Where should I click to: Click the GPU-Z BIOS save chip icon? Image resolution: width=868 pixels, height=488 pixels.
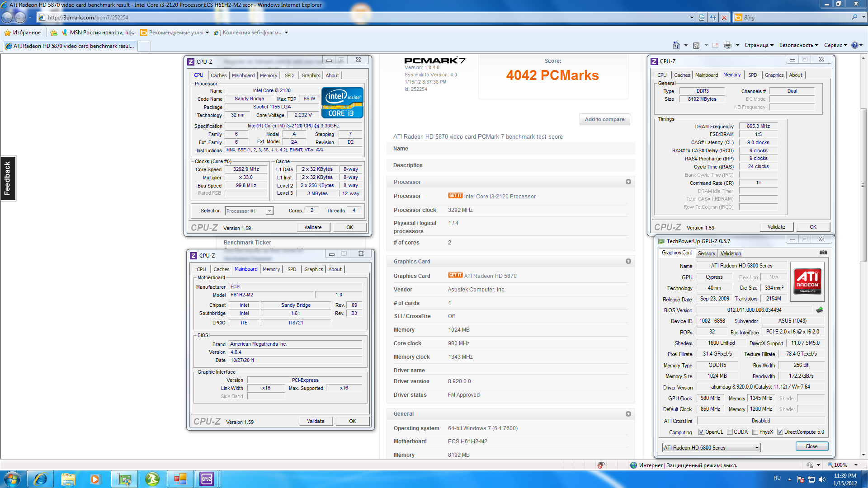pos(820,310)
